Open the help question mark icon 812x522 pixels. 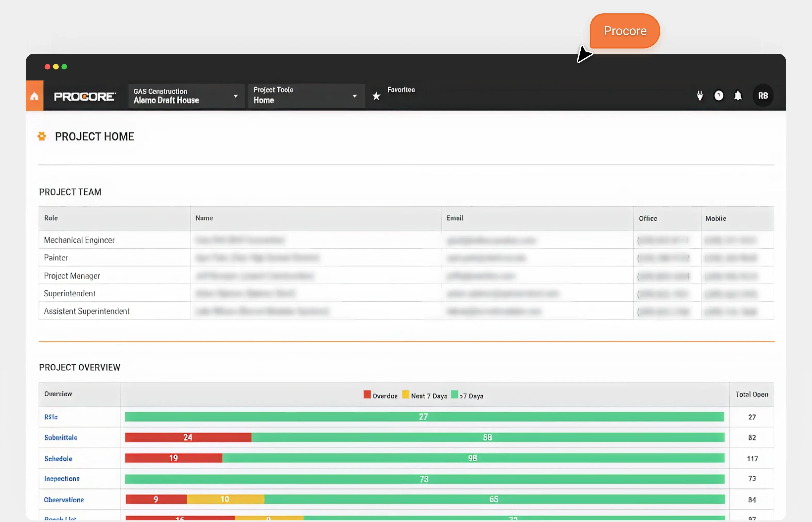719,96
